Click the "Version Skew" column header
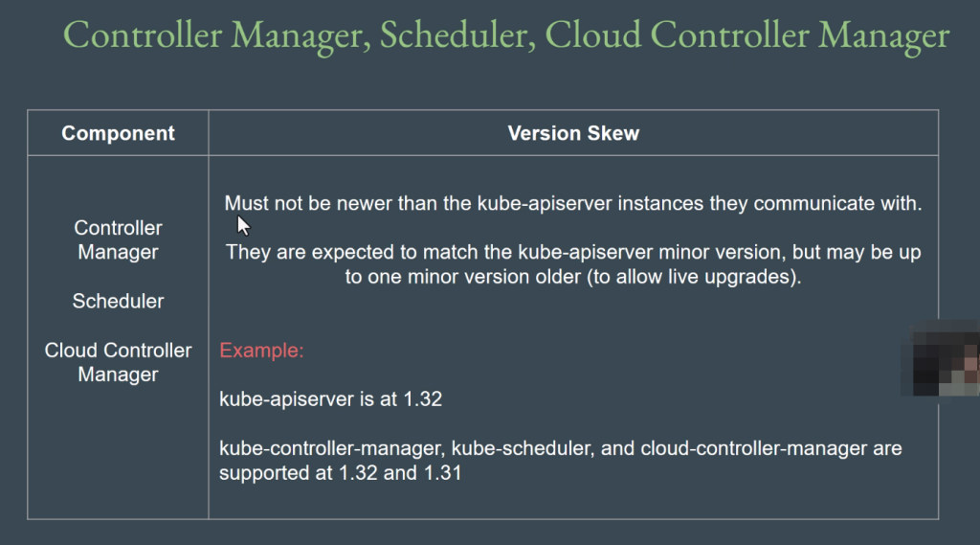This screenshot has height=545, width=980. (x=573, y=133)
